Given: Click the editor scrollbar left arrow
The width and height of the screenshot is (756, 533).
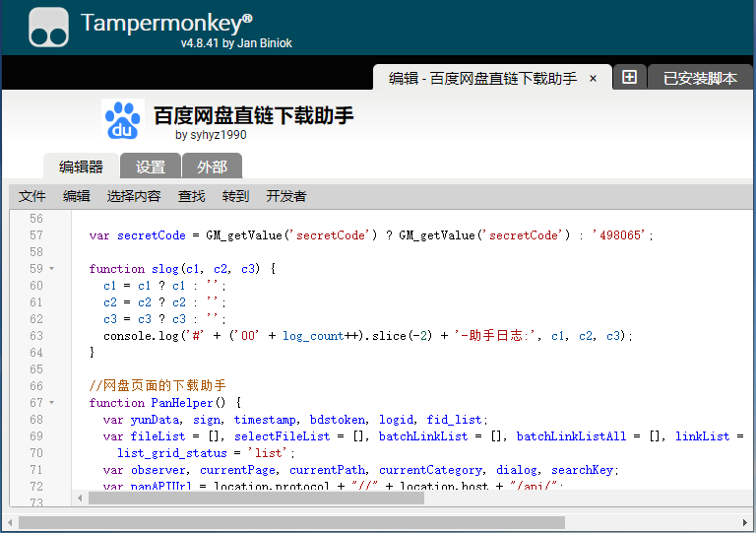Looking at the screenshot, I should pyautogui.click(x=80, y=499).
